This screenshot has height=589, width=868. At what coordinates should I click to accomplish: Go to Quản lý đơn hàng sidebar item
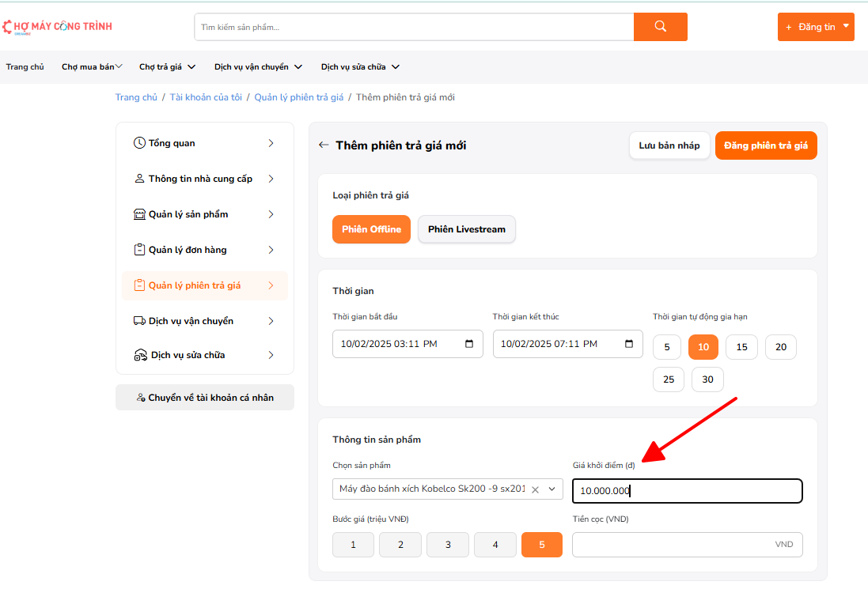(188, 250)
